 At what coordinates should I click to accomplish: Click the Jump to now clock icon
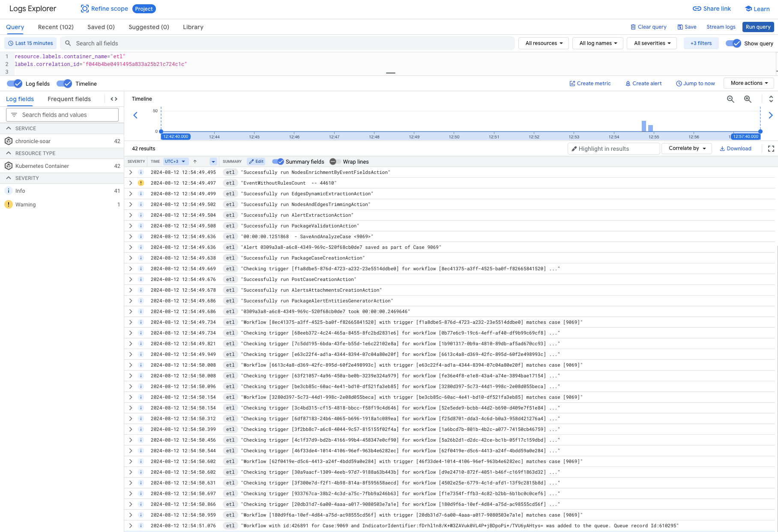(678, 83)
